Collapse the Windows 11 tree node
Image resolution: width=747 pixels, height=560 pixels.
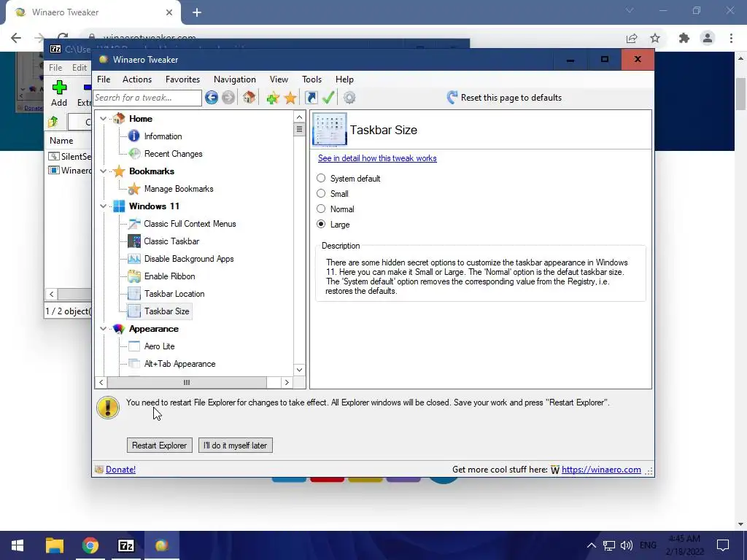coord(103,206)
